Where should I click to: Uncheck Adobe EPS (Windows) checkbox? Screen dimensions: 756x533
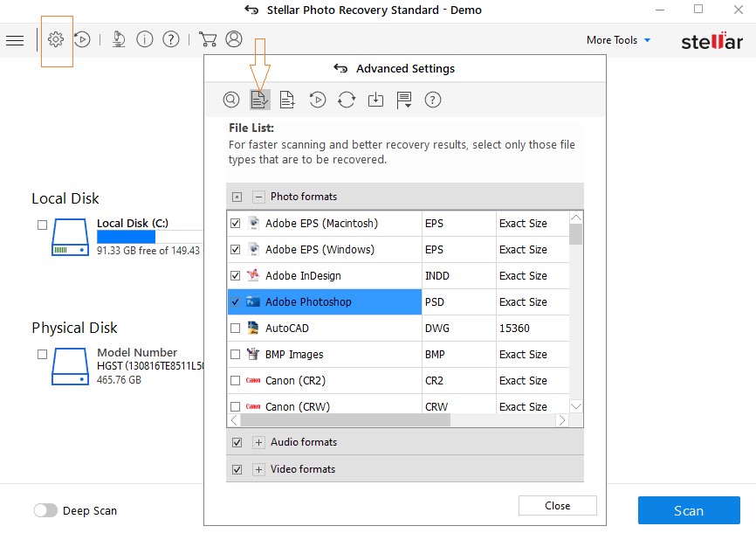click(236, 250)
